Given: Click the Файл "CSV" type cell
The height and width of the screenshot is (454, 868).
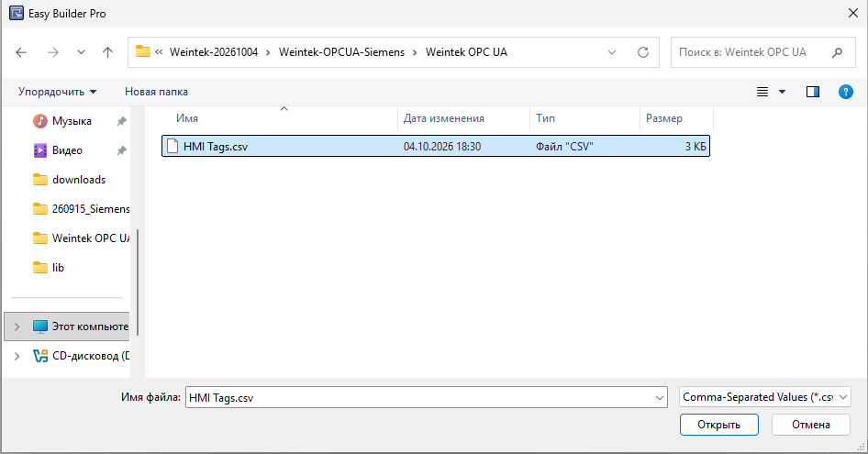Looking at the screenshot, I should (564, 146).
